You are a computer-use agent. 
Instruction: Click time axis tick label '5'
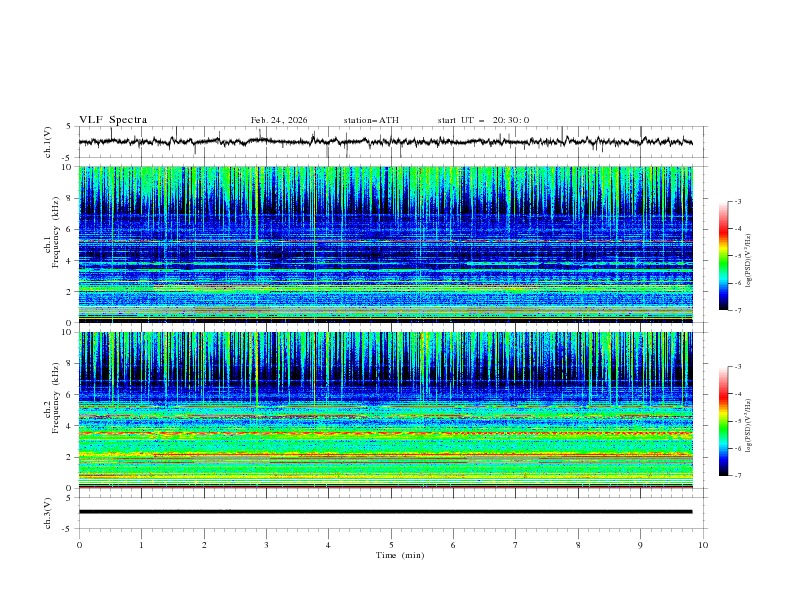(x=391, y=545)
